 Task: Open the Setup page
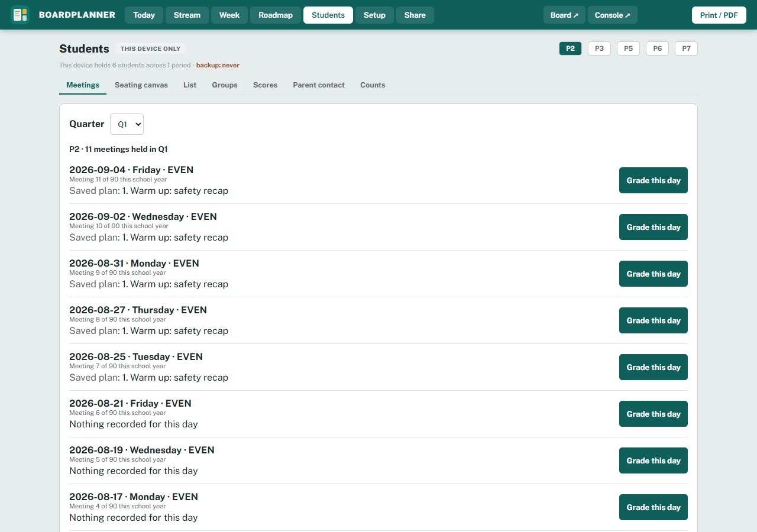click(374, 15)
